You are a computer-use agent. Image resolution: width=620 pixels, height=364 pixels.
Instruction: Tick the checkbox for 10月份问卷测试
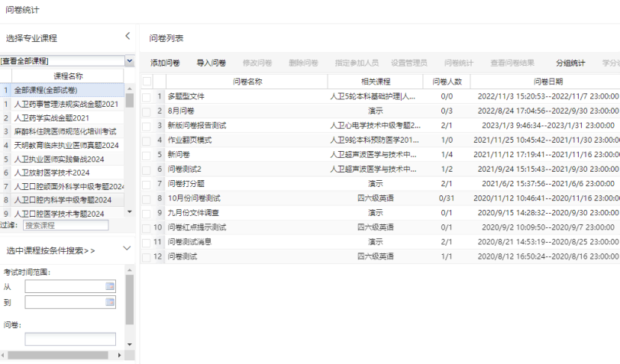click(147, 198)
